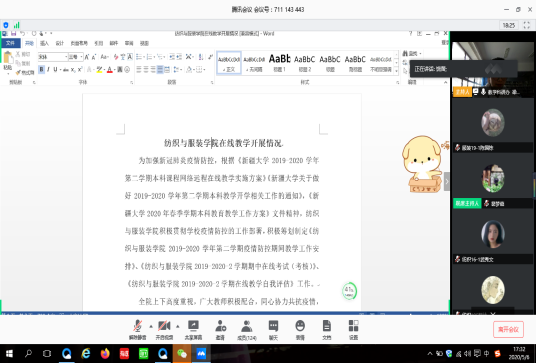Open the Invite participants icon
The width and height of the screenshot is (536, 364).
(x=220, y=330)
